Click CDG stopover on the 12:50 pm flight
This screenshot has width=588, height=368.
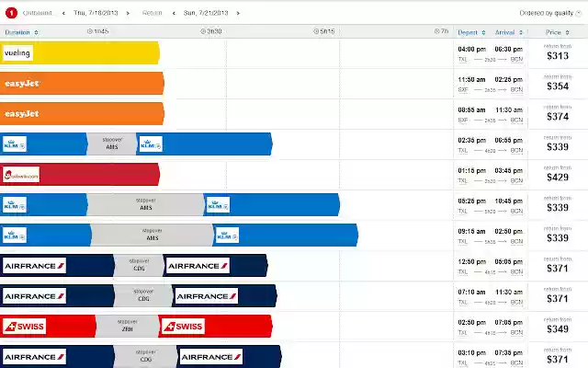point(139,266)
